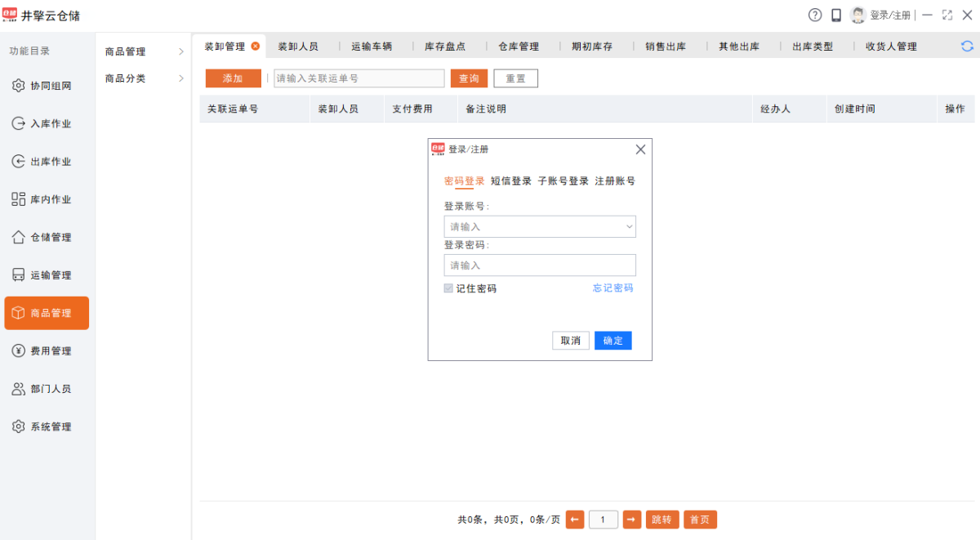Click the help question mark icon

815,15
